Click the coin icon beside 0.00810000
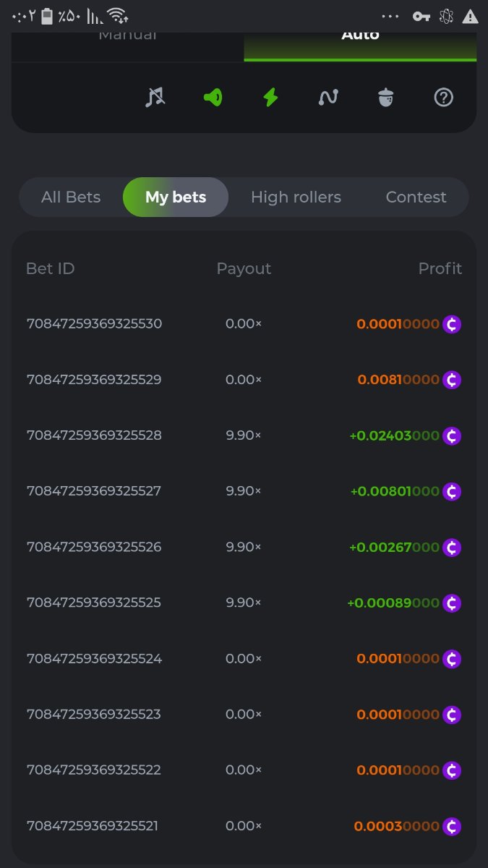Screen dimensions: 488x868 tap(452, 380)
